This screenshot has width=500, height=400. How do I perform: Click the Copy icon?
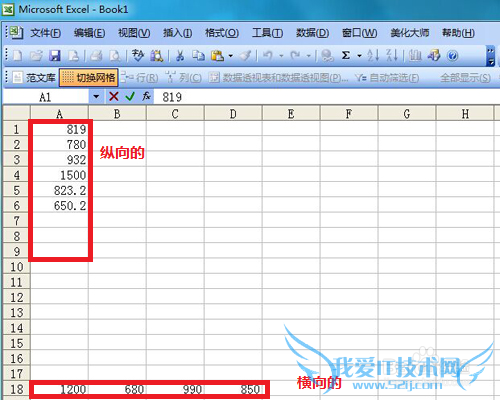(x=199, y=55)
